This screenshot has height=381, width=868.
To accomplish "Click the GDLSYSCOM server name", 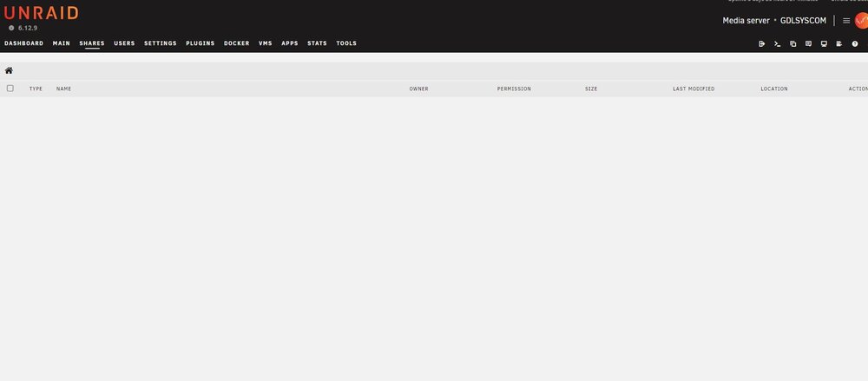I will (803, 21).
